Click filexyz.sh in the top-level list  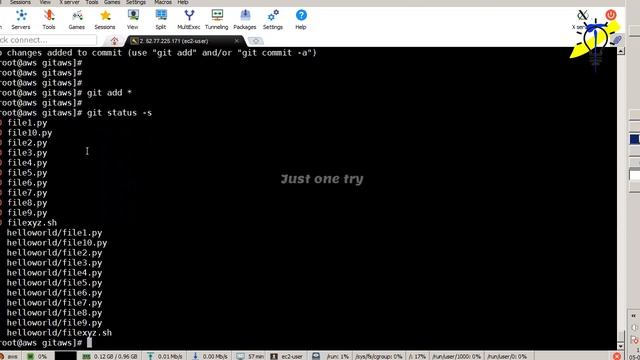click(x=32, y=223)
